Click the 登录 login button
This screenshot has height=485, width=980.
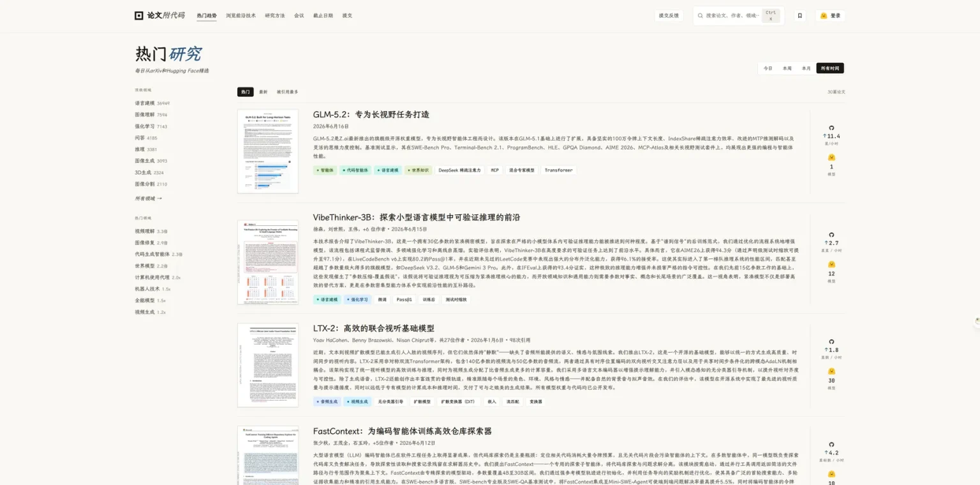(830, 15)
